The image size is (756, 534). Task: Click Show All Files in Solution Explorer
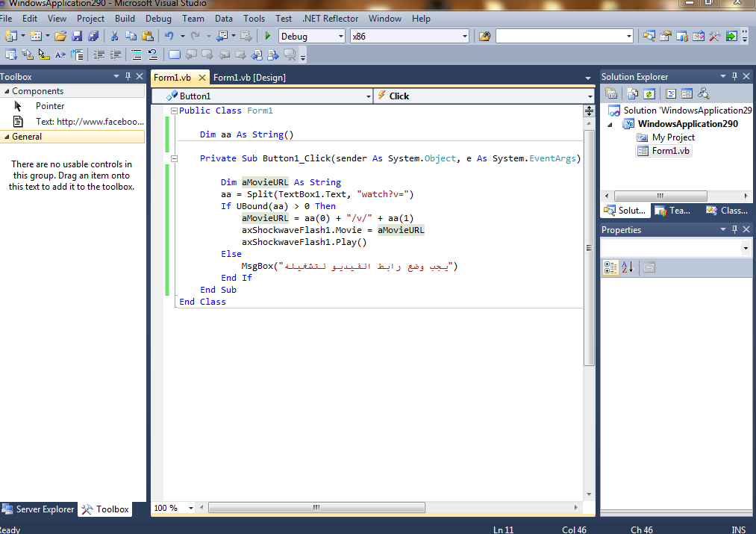[x=632, y=94]
